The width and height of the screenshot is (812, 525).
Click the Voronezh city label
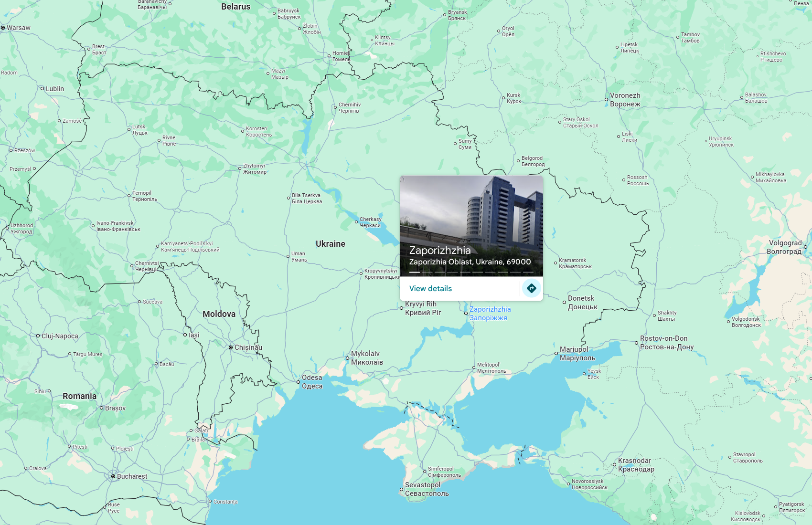point(625,100)
